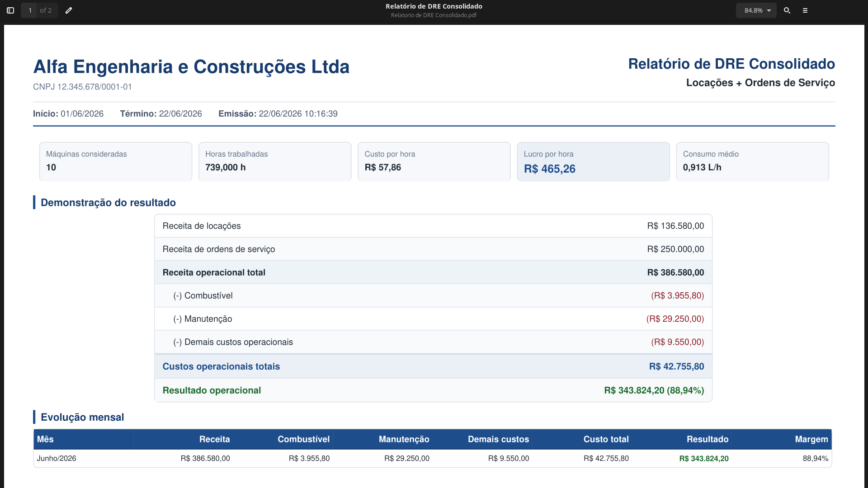Toggle the sidebar panel icon
The width and height of the screenshot is (868, 488).
coord(10,10)
